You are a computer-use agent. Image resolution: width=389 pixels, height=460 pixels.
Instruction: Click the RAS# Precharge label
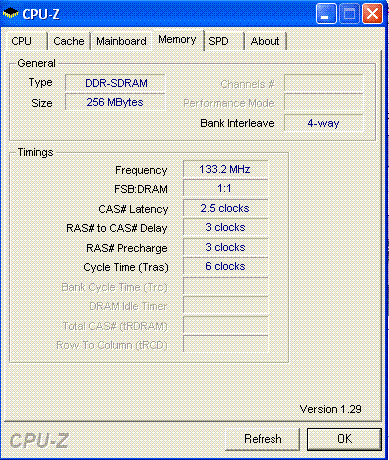(x=127, y=248)
